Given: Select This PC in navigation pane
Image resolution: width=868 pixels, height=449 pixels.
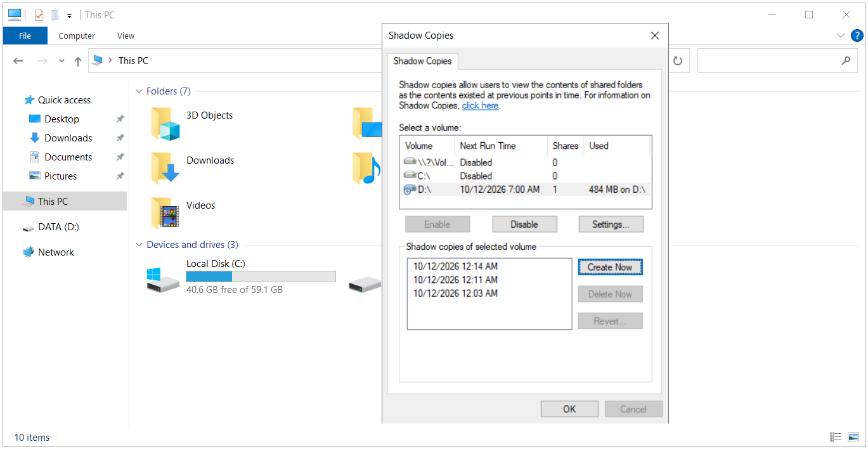Looking at the screenshot, I should click(65, 201).
